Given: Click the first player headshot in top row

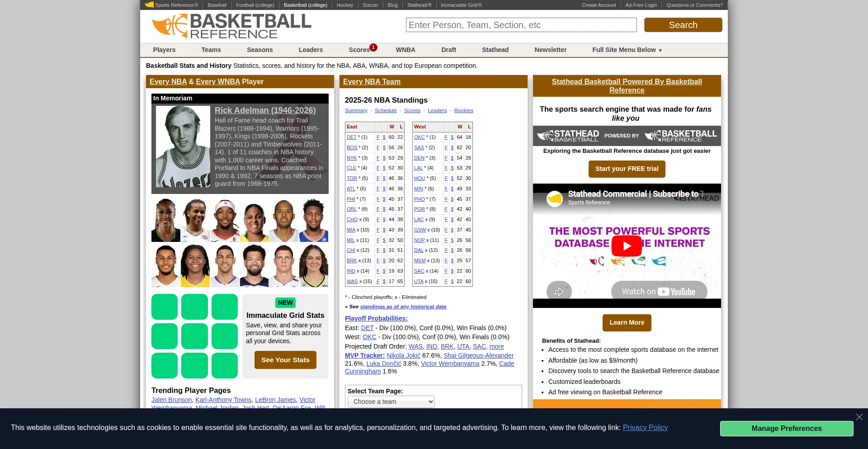Looking at the screenshot, I should 165,220.
